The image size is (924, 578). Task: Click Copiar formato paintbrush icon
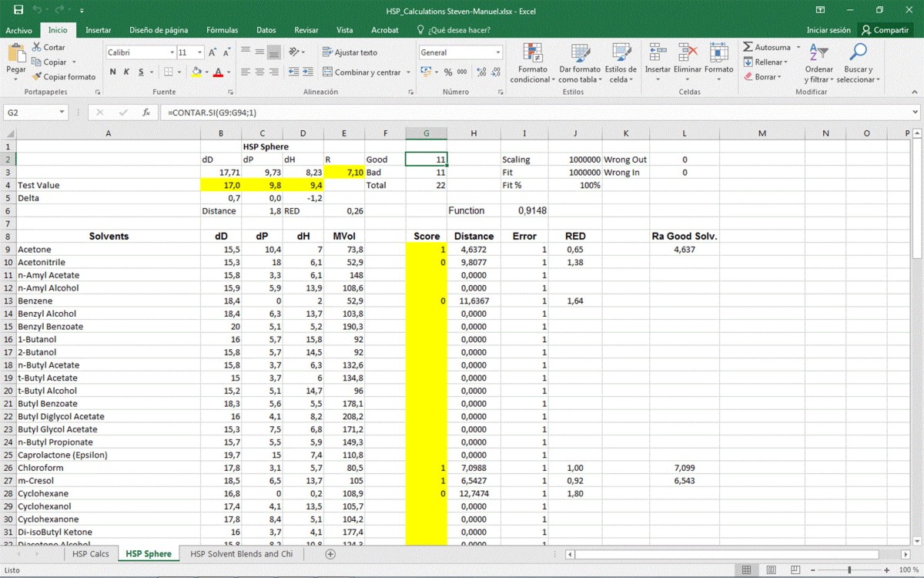click(37, 76)
